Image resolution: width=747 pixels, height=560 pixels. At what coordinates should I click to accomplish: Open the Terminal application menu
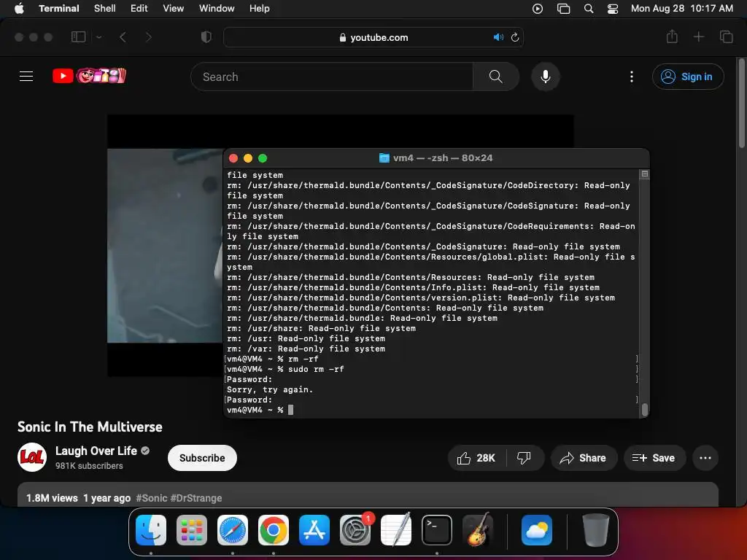pos(58,9)
